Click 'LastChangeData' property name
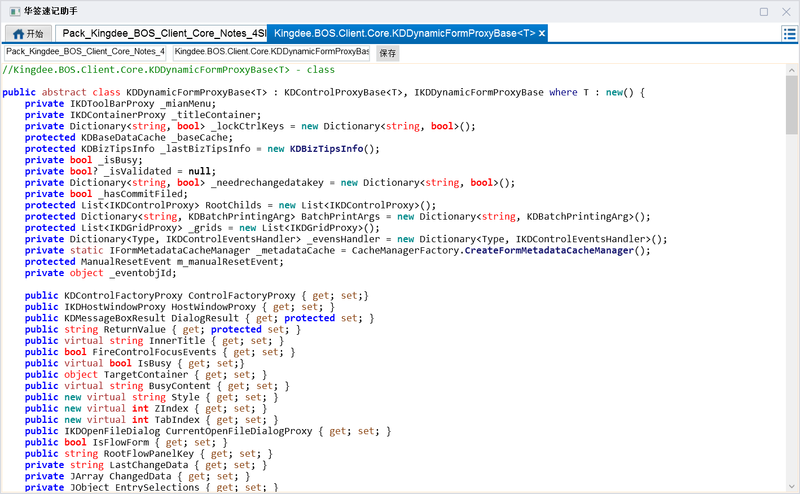Image resolution: width=800 pixels, height=494 pixels. click(x=148, y=464)
